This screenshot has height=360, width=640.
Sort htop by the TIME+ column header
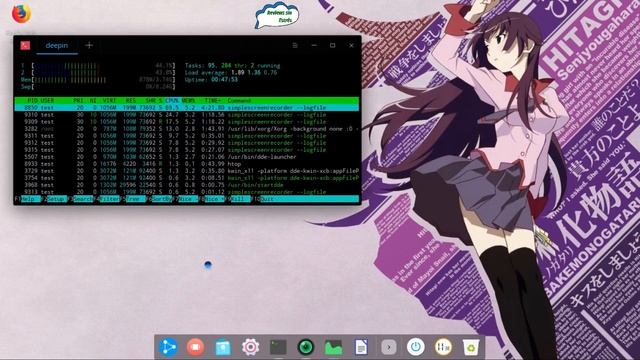(x=212, y=100)
